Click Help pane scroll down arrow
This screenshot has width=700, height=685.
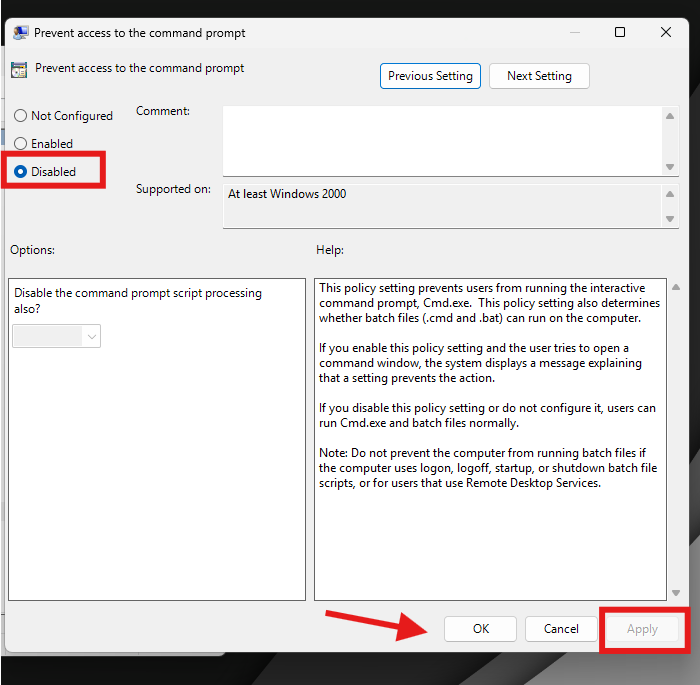(x=676, y=593)
